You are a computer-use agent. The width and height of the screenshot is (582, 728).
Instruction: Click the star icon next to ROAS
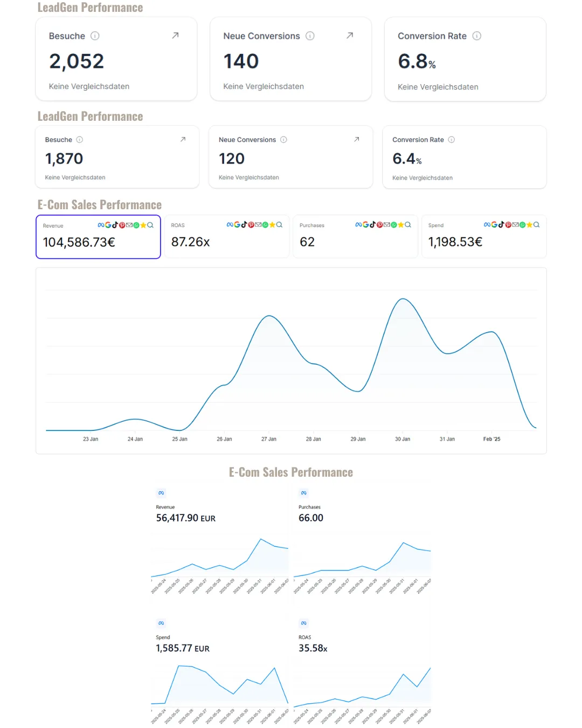tap(273, 225)
